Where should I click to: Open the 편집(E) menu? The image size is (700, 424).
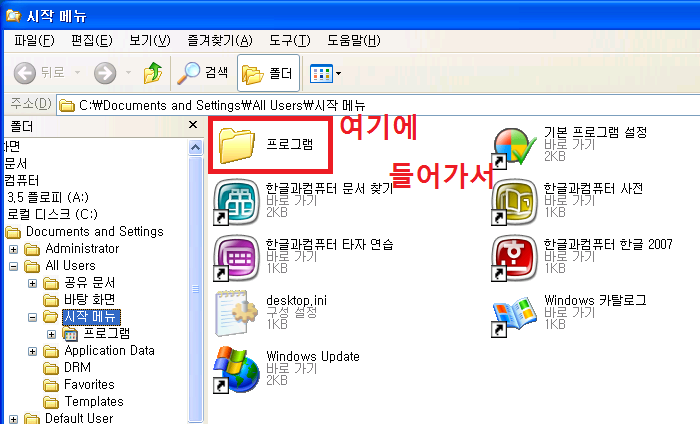pyautogui.click(x=92, y=41)
